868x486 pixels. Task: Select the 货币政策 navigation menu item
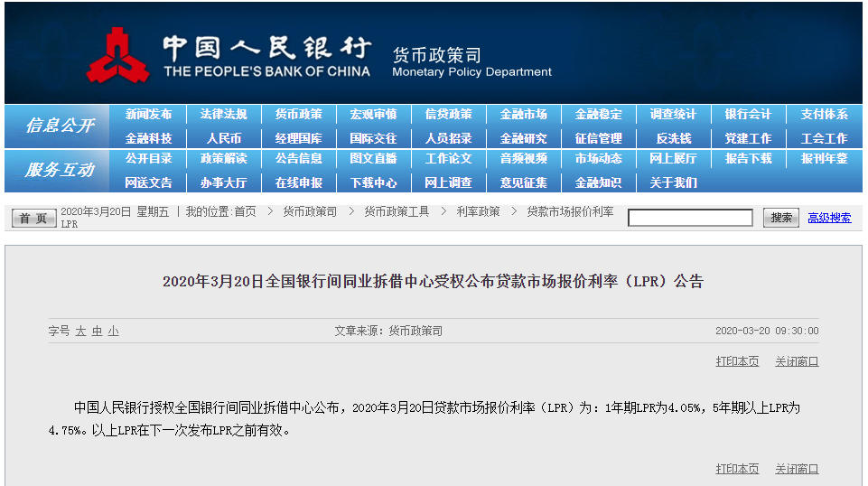tap(298, 115)
